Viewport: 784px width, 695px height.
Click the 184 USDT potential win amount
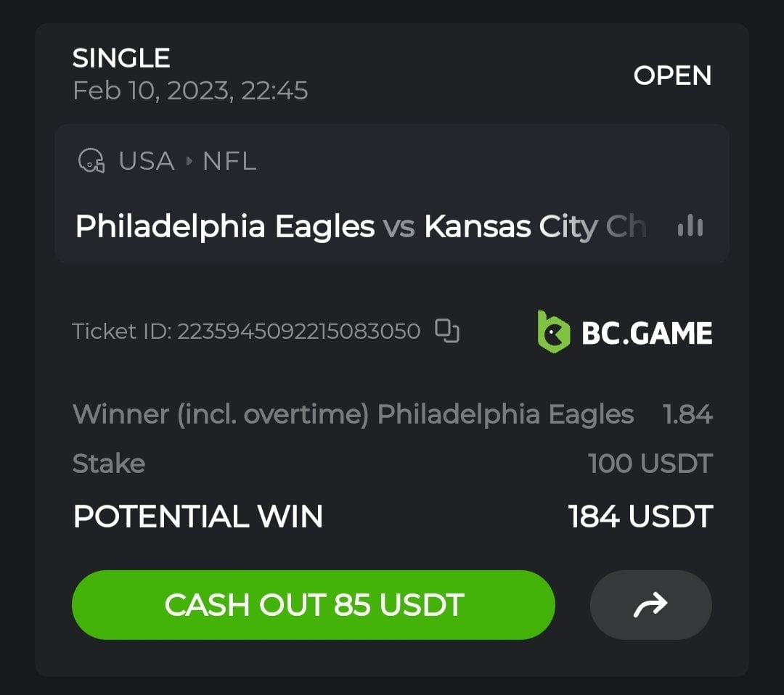(x=640, y=517)
